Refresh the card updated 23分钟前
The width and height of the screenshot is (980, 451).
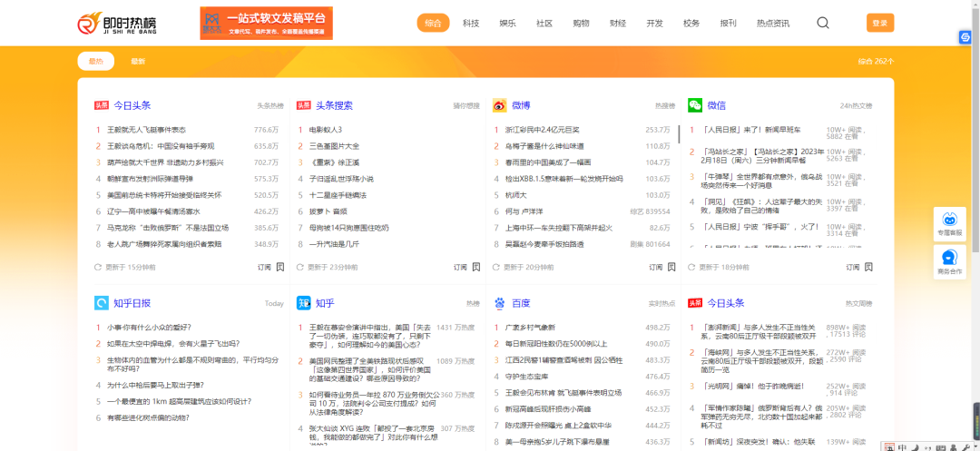300,268
